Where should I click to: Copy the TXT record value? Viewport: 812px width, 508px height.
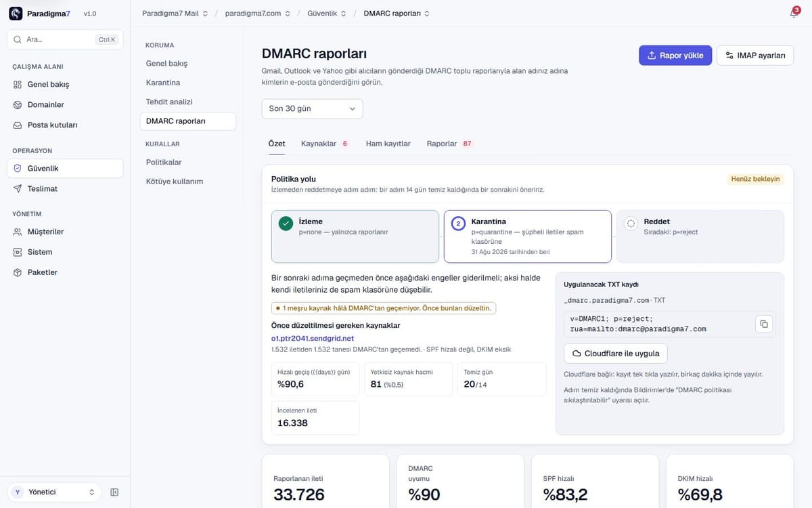coord(764,324)
